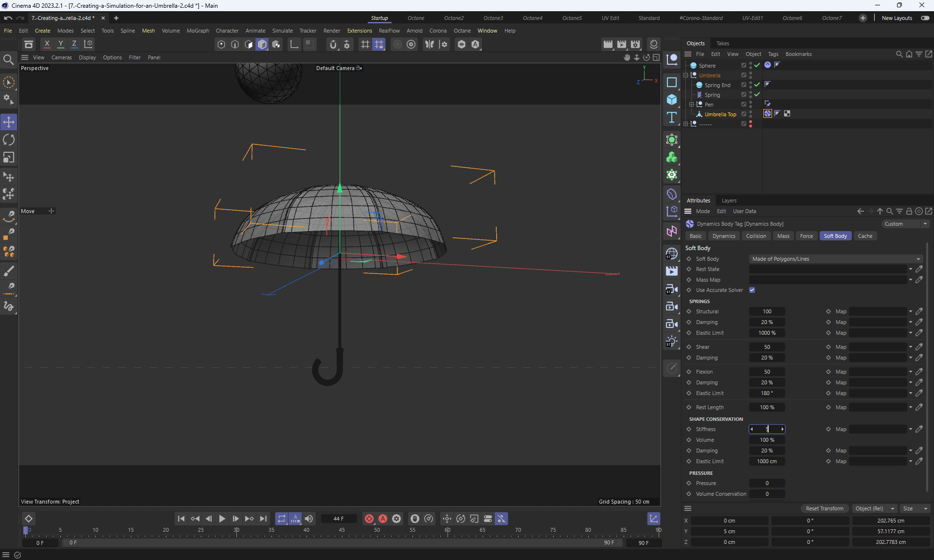This screenshot has height=560, width=934.
Task: Go to start of timeline
Action: pyautogui.click(x=181, y=519)
